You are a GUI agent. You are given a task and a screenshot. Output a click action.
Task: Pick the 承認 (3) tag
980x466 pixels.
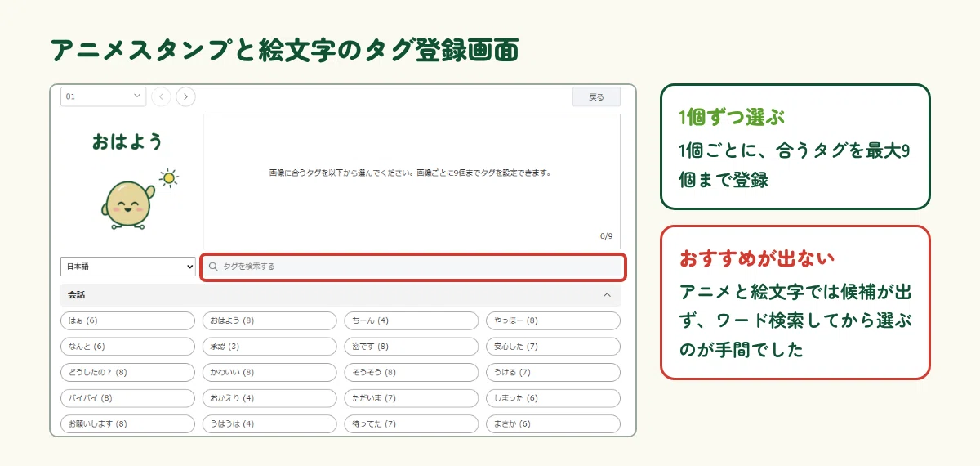tap(269, 347)
